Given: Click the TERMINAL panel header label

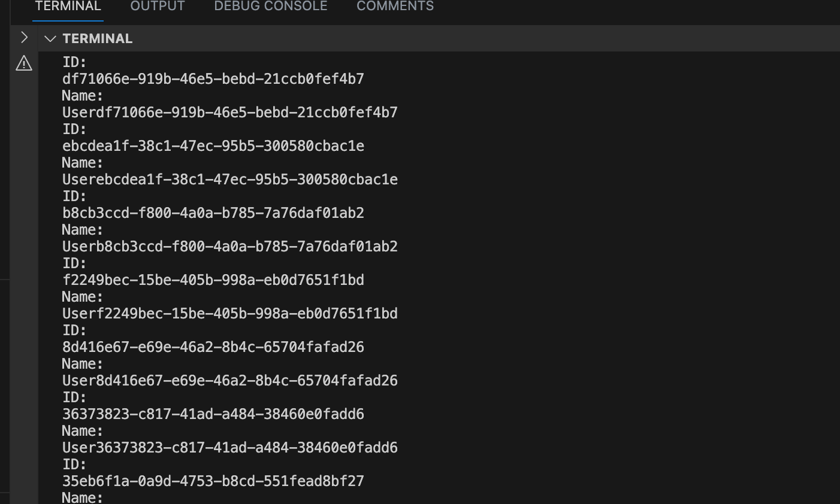Looking at the screenshot, I should (x=98, y=38).
